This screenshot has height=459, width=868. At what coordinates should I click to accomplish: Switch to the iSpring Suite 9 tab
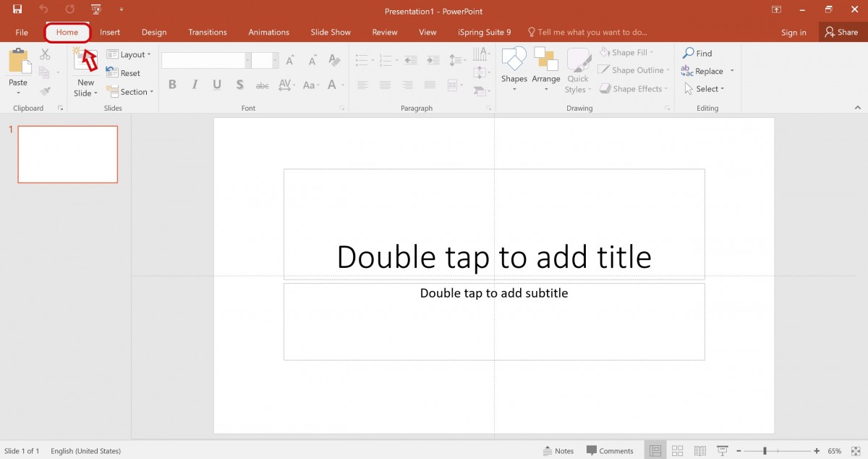pyautogui.click(x=485, y=33)
